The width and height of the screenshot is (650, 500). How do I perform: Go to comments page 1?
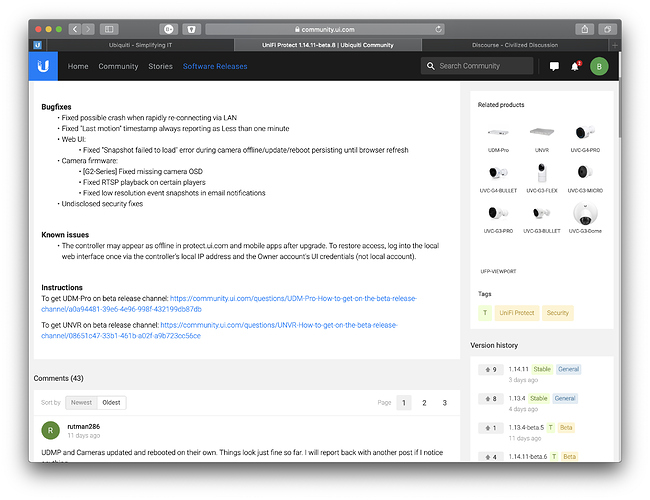(x=404, y=403)
